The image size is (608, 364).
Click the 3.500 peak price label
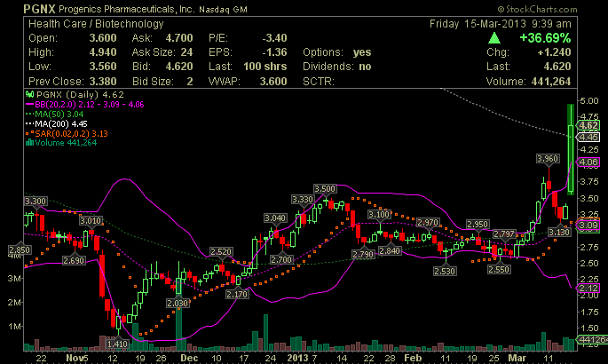pos(325,189)
